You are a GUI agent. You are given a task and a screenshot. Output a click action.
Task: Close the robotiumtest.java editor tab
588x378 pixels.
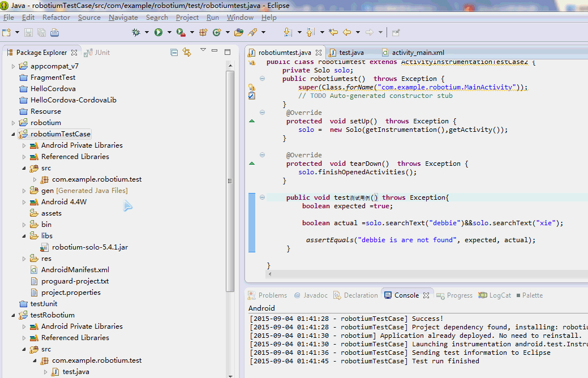pos(319,53)
